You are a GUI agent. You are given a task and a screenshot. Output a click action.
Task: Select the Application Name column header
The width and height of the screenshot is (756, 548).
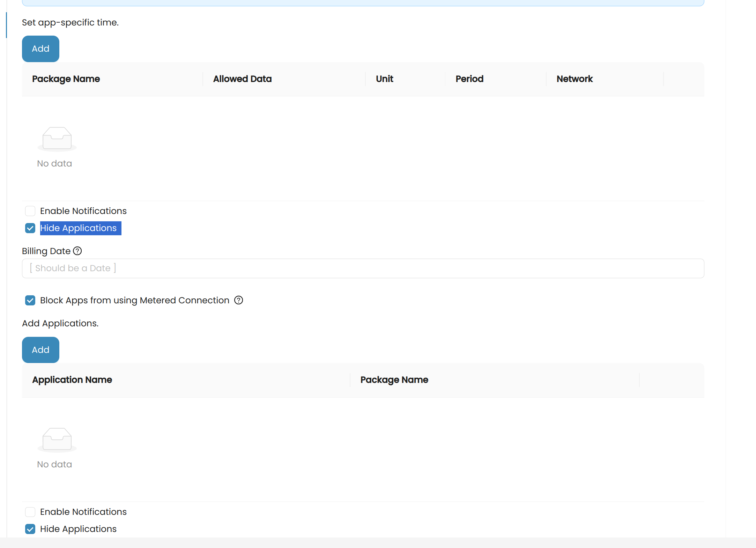72,380
